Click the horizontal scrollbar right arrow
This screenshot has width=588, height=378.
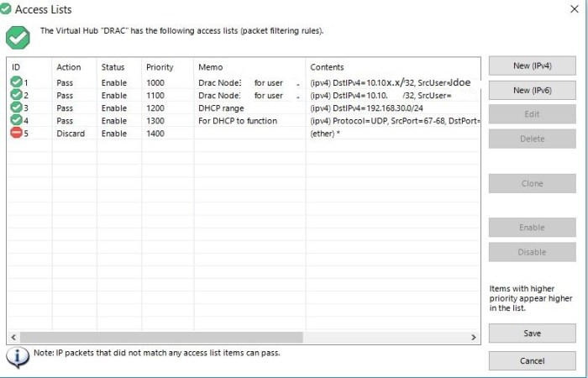(x=474, y=337)
